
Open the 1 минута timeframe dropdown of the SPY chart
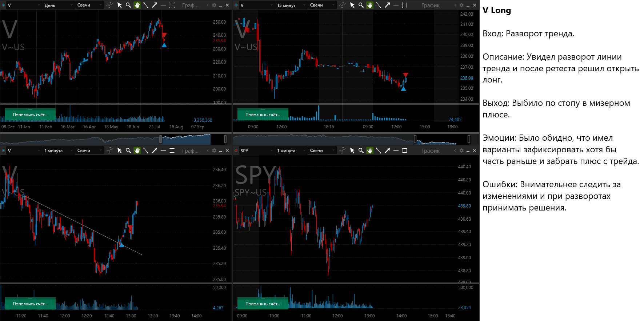[x=291, y=151]
